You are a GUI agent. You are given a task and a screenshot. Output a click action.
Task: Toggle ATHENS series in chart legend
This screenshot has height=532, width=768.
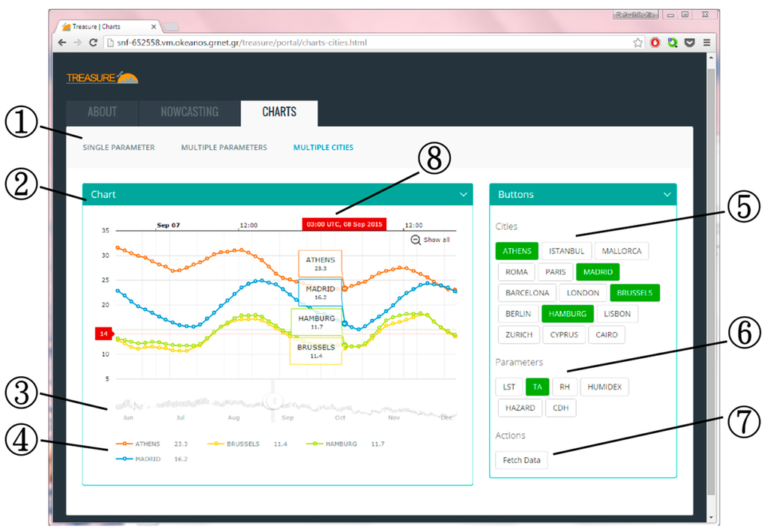pos(138,444)
